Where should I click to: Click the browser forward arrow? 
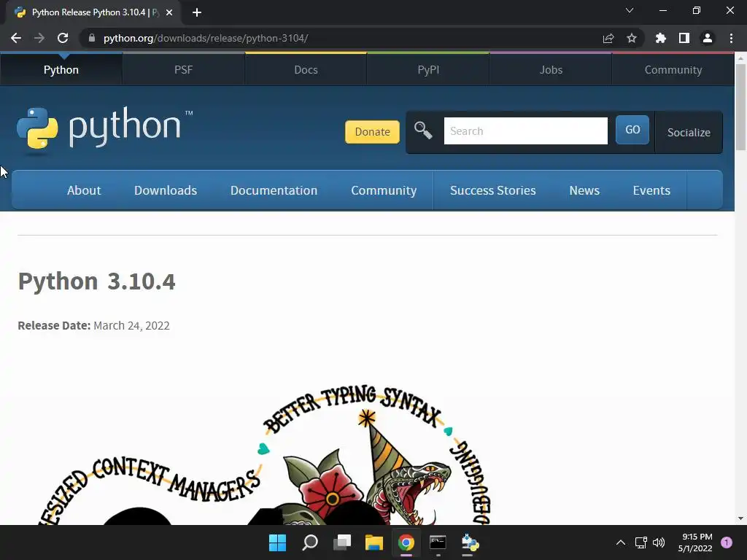[x=39, y=38]
